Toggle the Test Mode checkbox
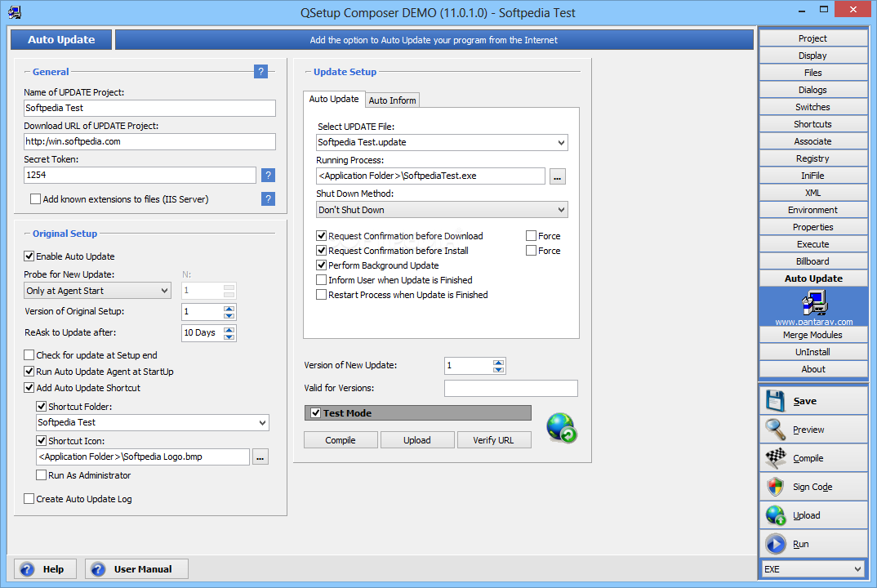877x588 pixels. pos(316,413)
